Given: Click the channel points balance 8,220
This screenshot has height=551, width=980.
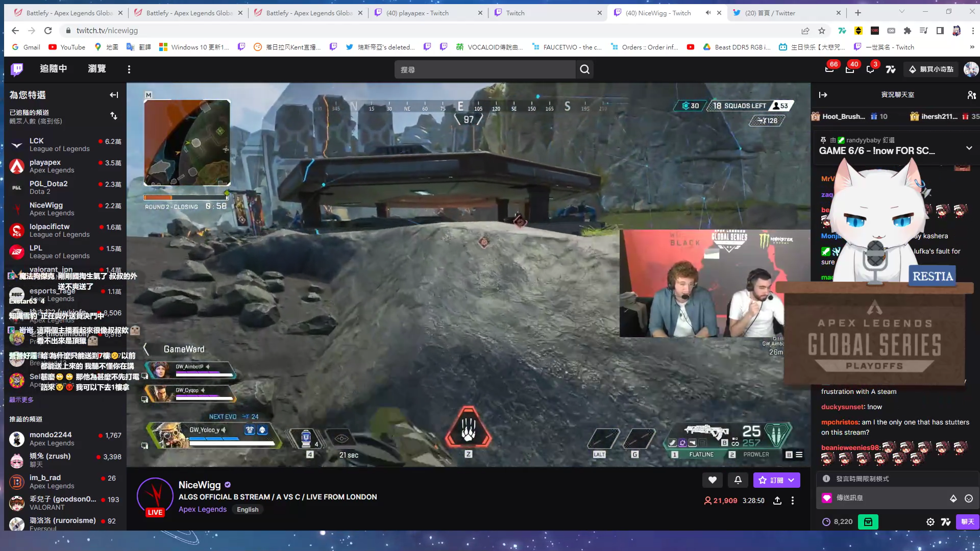Looking at the screenshot, I should 838,522.
